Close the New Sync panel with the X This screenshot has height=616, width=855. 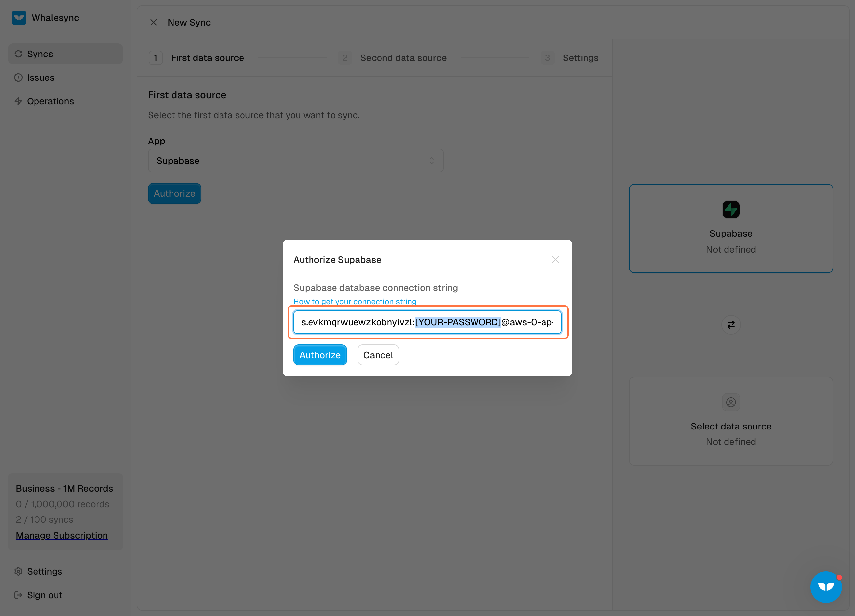coord(154,23)
